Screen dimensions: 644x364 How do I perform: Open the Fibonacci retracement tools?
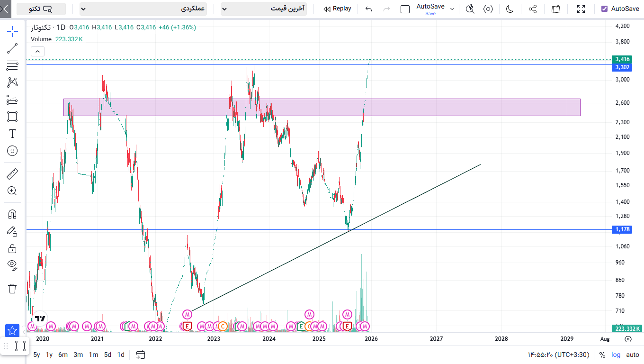[x=12, y=65]
